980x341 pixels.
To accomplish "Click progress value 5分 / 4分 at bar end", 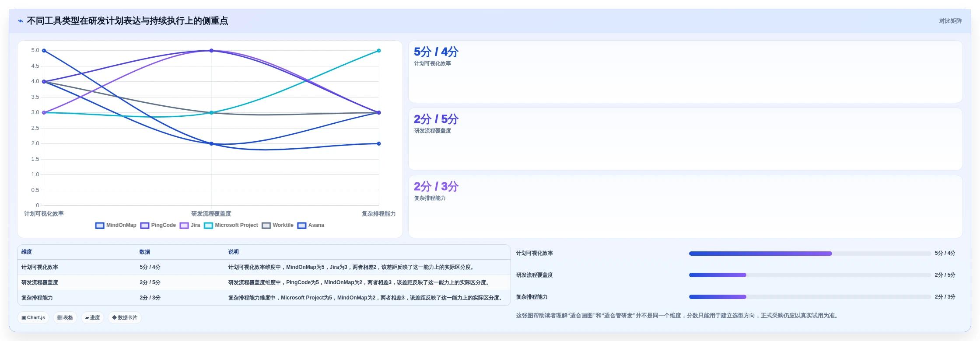I will [945, 254].
